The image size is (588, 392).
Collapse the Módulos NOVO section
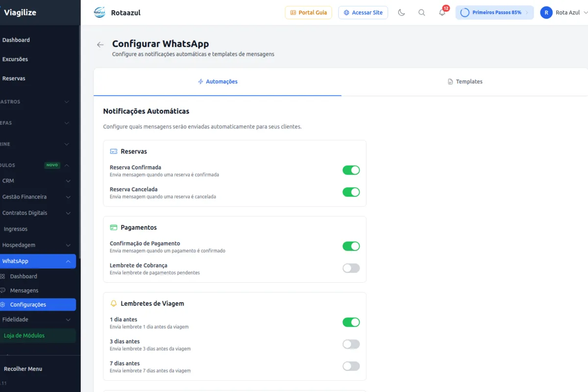[67, 166]
